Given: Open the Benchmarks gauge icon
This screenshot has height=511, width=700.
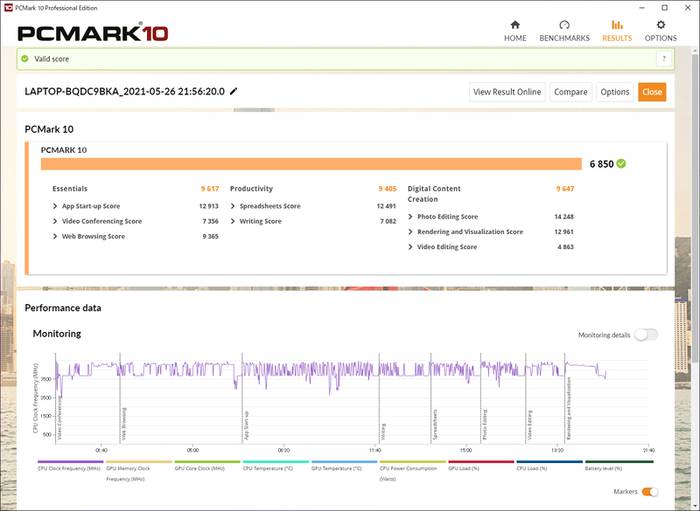Looking at the screenshot, I should (564, 25).
